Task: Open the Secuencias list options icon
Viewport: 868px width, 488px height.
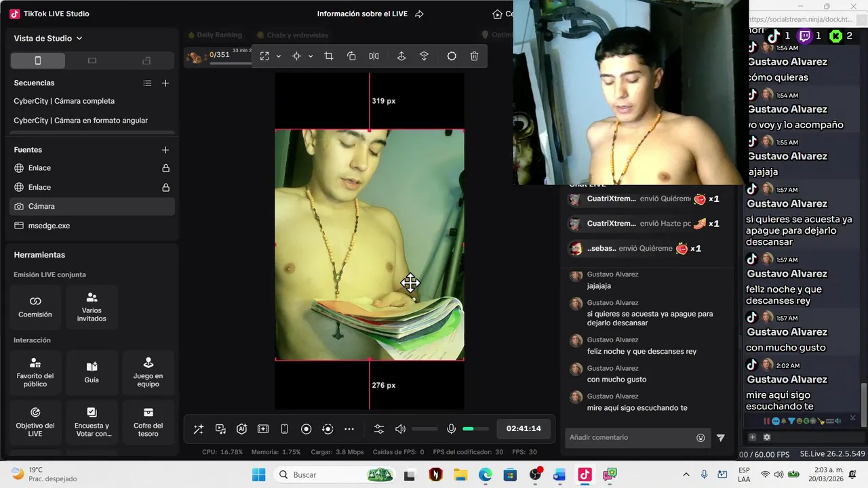Action: (147, 83)
